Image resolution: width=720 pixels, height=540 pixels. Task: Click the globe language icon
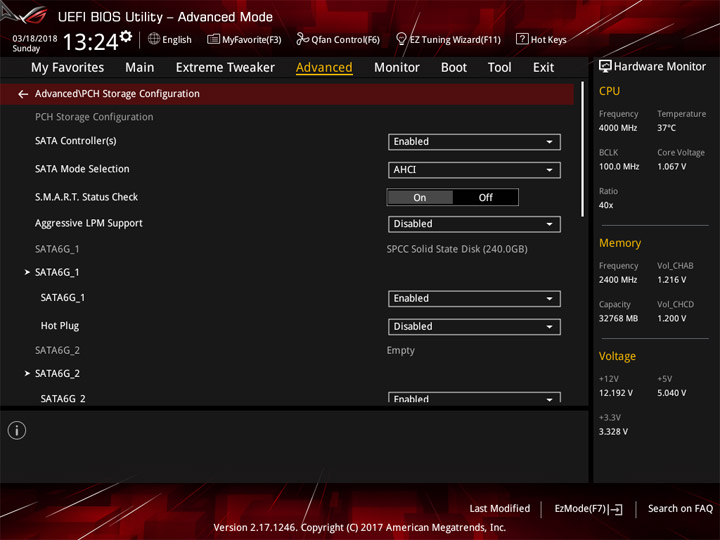[154, 39]
